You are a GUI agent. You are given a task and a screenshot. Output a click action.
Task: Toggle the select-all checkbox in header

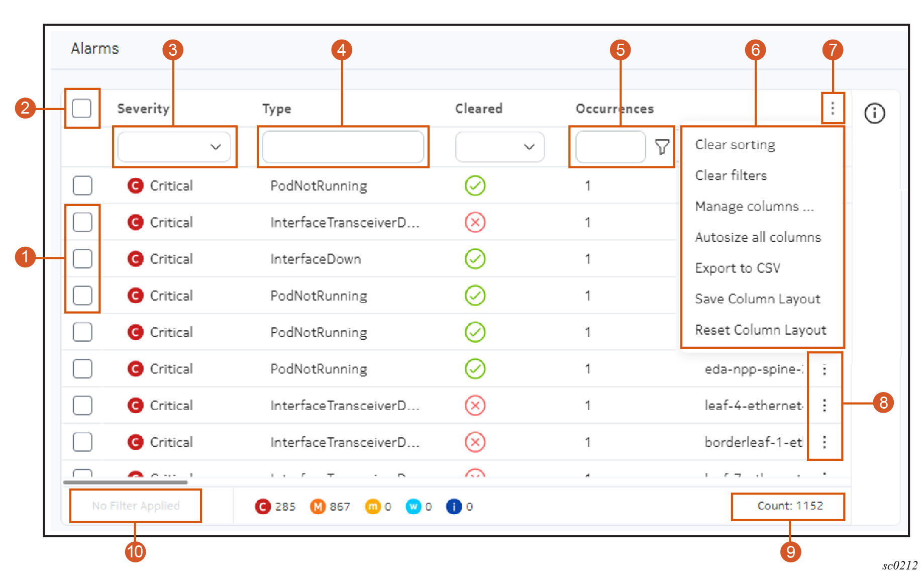81,108
